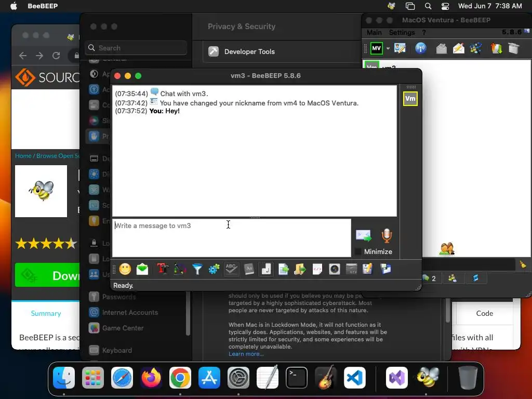The image size is (532, 399).
Task: Change chat font with the TT icon
Action: click(x=163, y=270)
